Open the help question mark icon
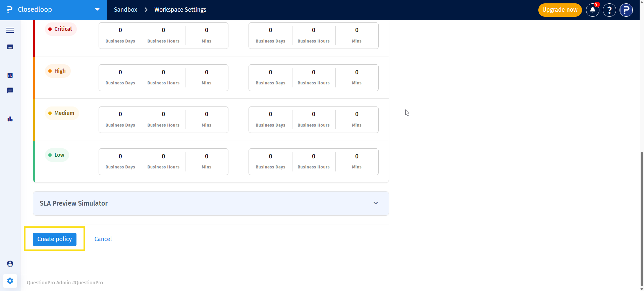The width and height of the screenshot is (644, 291). (609, 10)
